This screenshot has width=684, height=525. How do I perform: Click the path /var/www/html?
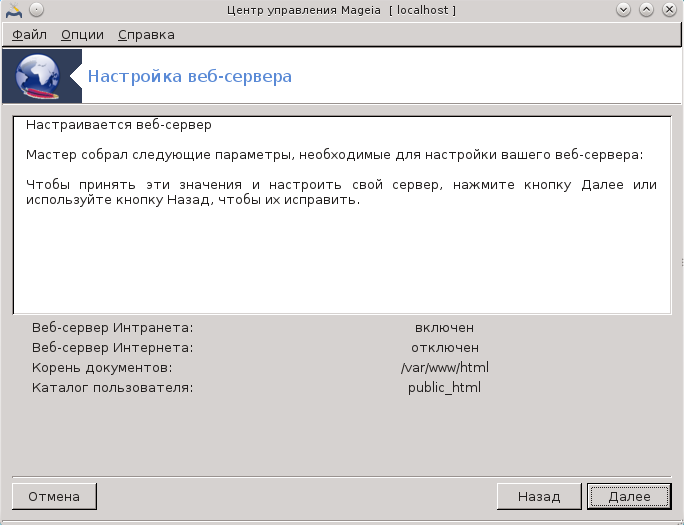pyautogui.click(x=445, y=368)
